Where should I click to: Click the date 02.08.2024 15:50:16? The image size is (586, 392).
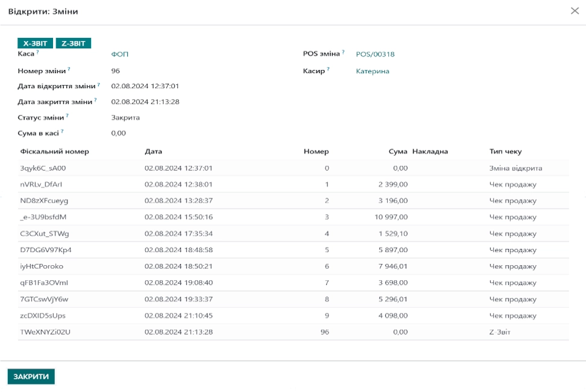(178, 217)
